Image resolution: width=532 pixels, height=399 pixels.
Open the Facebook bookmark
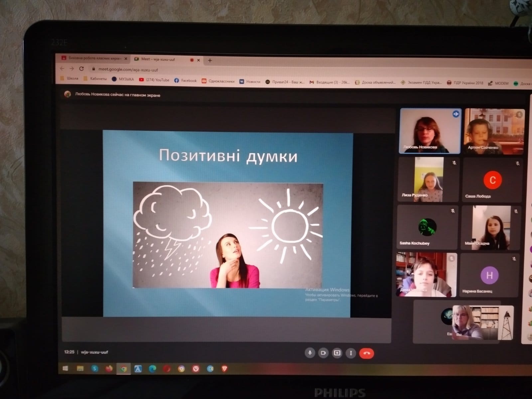(x=186, y=80)
